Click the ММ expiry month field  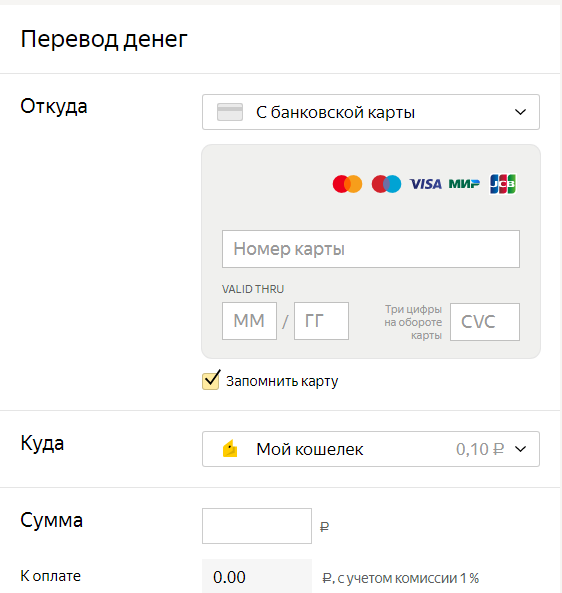249,321
